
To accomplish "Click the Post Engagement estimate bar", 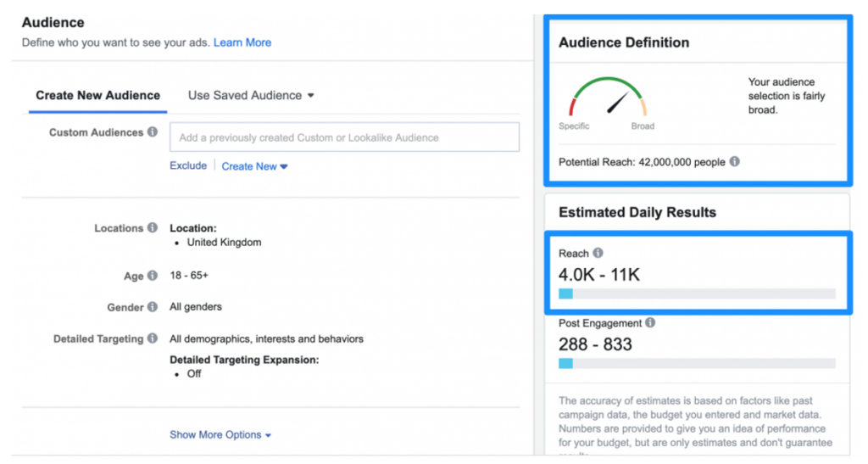I will tap(697, 363).
